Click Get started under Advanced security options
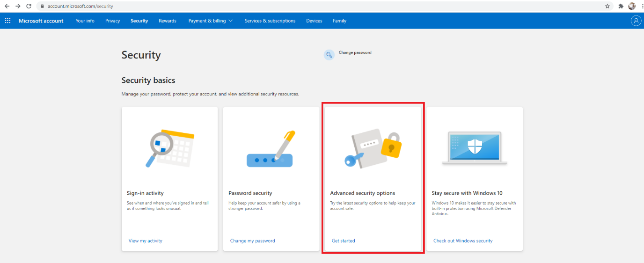Screen dimensions: 644x263 tap(343, 241)
